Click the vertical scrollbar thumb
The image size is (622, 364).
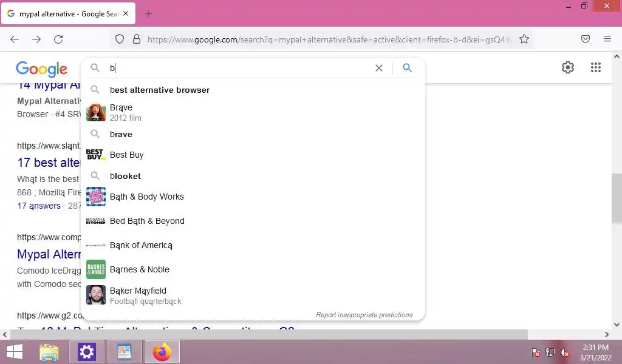point(617,198)
